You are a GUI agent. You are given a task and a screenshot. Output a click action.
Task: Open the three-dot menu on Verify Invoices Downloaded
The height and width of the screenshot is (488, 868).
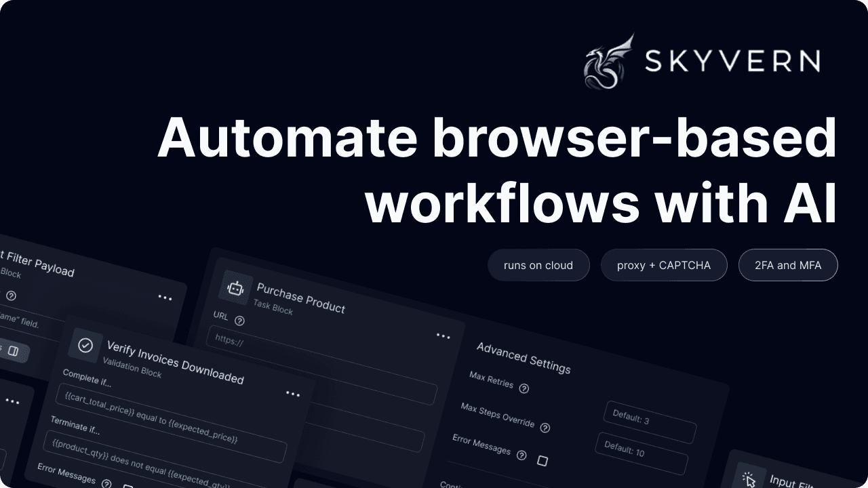coord(293,394)
